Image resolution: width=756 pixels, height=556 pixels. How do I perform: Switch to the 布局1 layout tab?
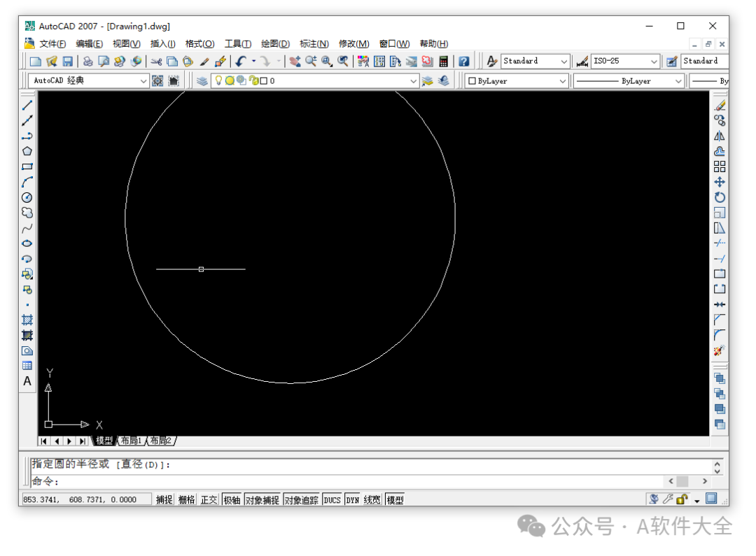click(131, 441)
